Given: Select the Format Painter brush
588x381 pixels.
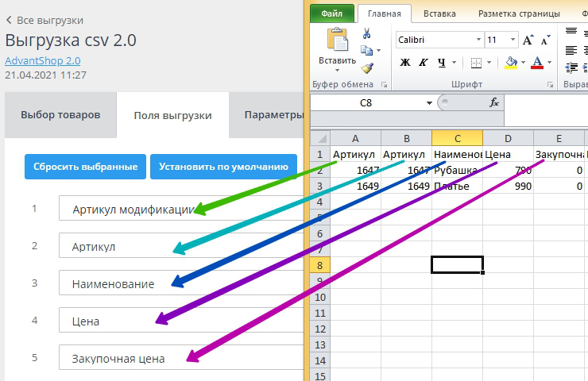Looking at the screenshot, I should tap(367, 68).
